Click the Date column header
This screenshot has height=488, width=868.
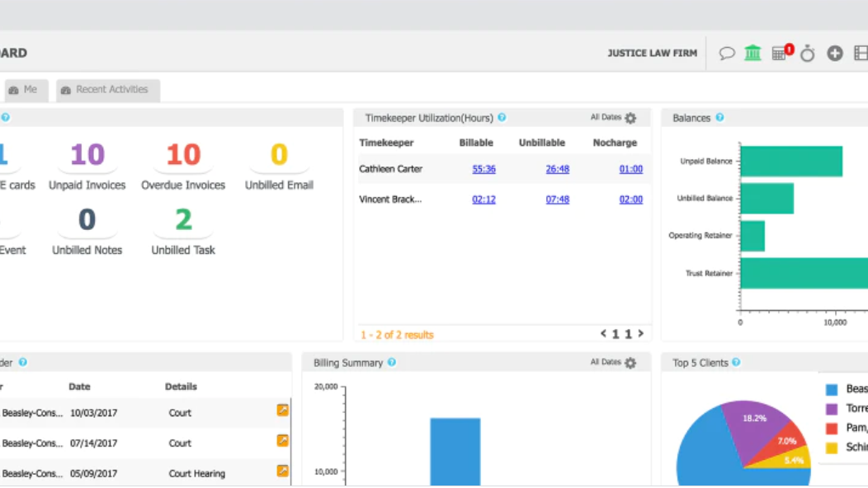(79, 386)
